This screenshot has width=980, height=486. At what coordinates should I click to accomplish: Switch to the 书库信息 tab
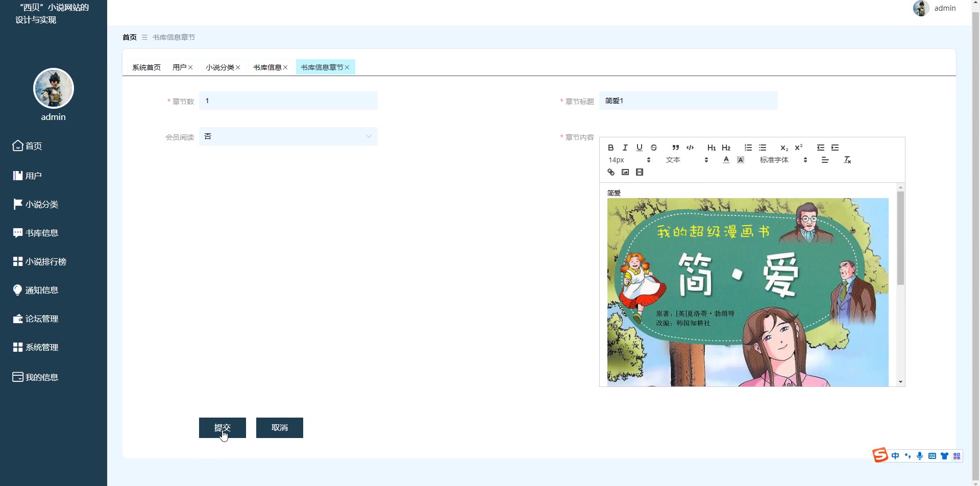pos(267,67)
